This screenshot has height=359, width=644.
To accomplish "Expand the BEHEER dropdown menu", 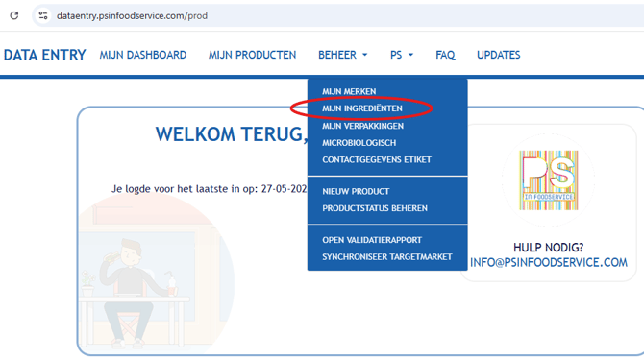I will pyautogui.click(x=343, y=55).
